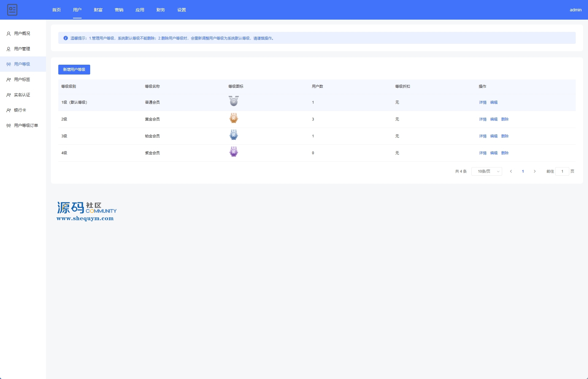The image size is (588, 379).
Task: Open the 10条/页 page size dropdown
Action: pyautogui.click(x=486, y=171)
